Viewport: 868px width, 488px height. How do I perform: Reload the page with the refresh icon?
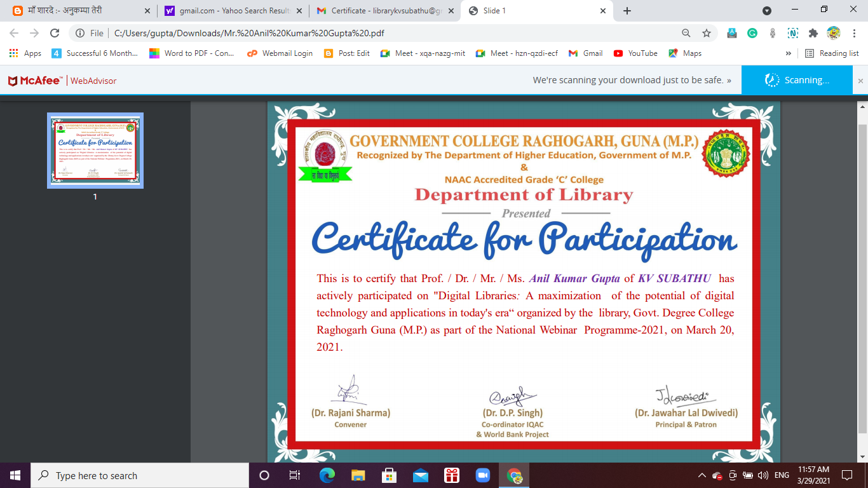coord(55,33)
